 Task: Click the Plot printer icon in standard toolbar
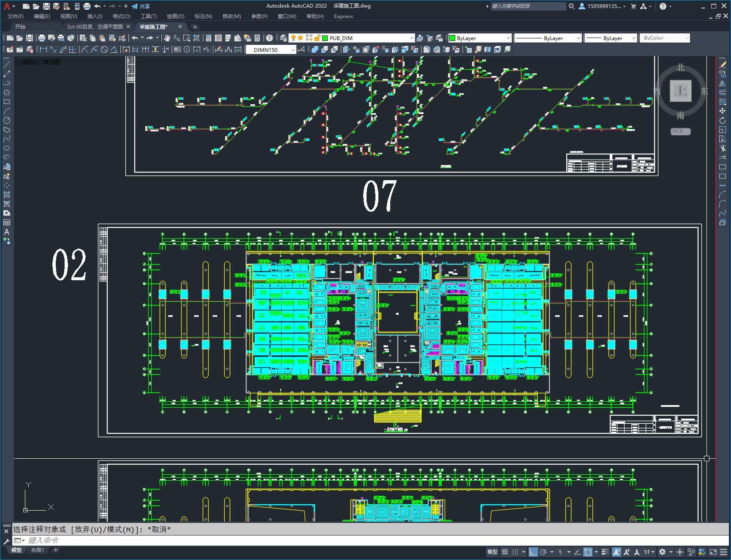click(x=42, y=38)
